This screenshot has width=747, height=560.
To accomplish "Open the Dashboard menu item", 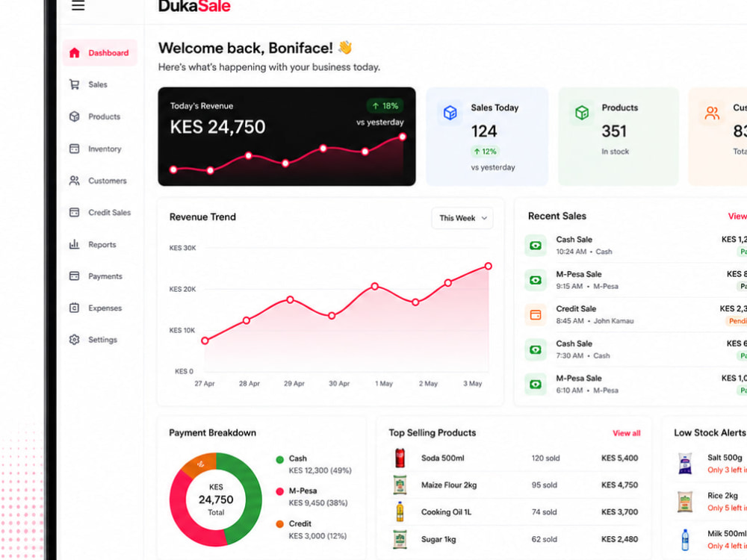I will (99, 52).
